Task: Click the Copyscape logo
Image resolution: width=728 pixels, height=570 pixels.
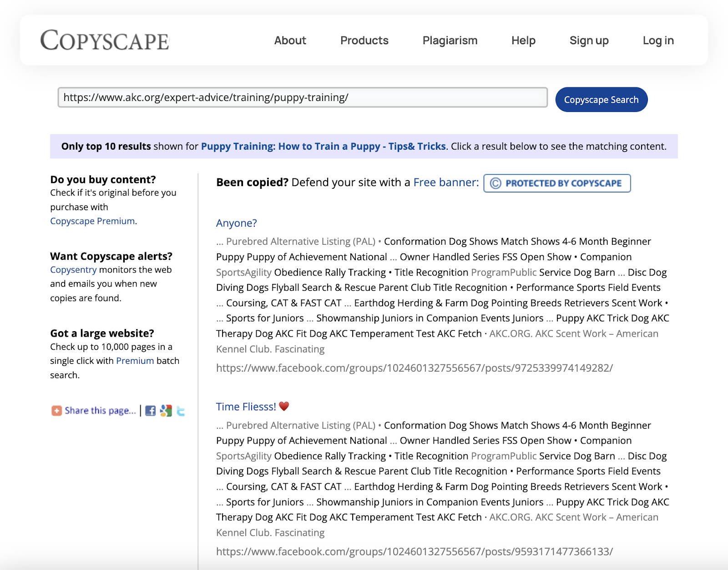Action: pos(104,40)
